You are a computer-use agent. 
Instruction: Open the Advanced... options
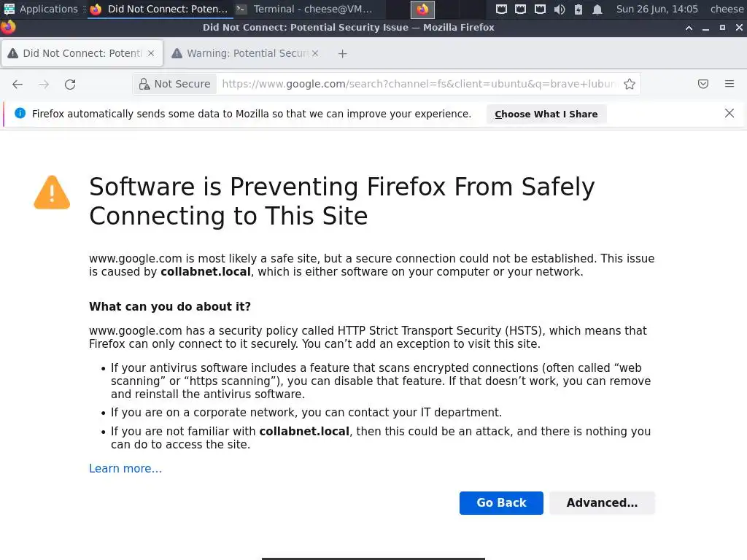click(602, 503)
